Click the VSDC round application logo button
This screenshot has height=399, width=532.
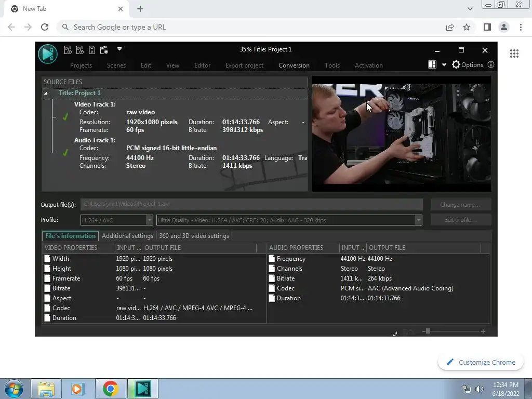pyautogui.click(x=47, y=54)
